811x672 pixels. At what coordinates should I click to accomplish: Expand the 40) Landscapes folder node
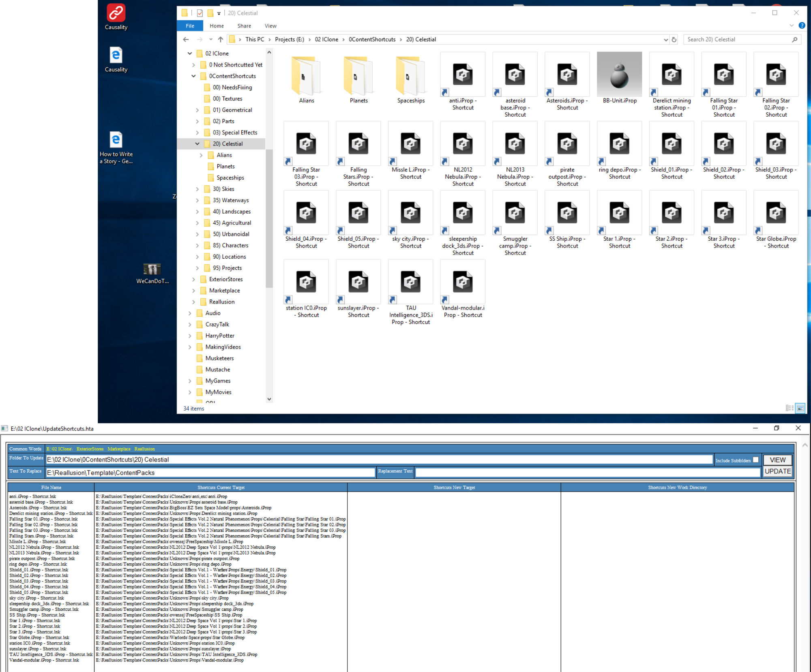coord(197,212)
